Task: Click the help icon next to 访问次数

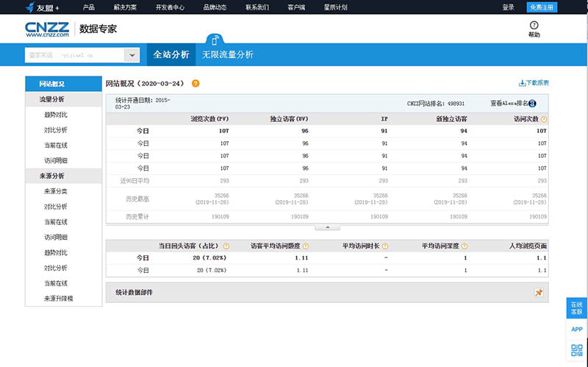Action: tap(544, 119)
